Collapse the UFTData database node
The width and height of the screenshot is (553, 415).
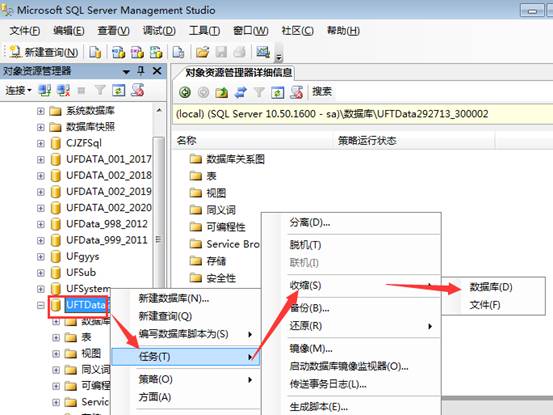pos(41,305)
